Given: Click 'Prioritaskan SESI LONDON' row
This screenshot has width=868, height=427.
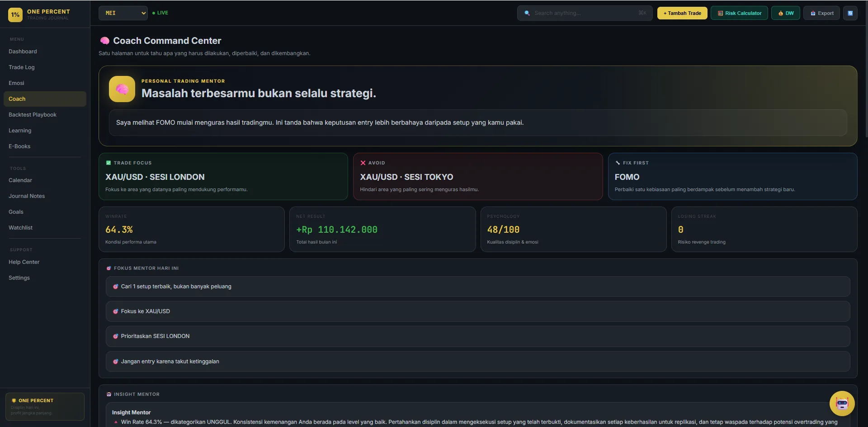Looking at the screenshot, I should click(x=478, y=336).
